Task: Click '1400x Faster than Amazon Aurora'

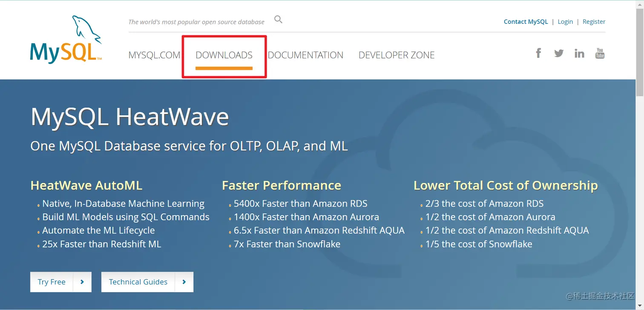Action: tap(306, 217)
